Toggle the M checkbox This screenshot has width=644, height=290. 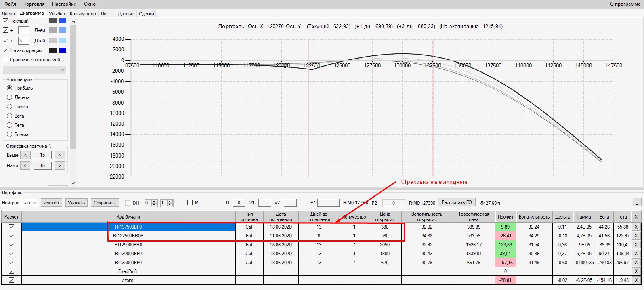coord(190,203)
